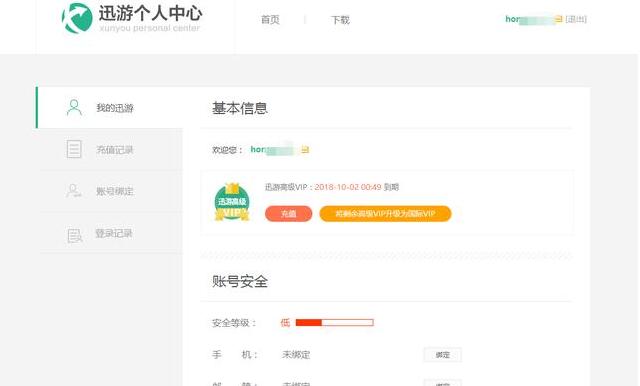
Task: Click the person icon for 我的迅游
Action: (74, 107)
